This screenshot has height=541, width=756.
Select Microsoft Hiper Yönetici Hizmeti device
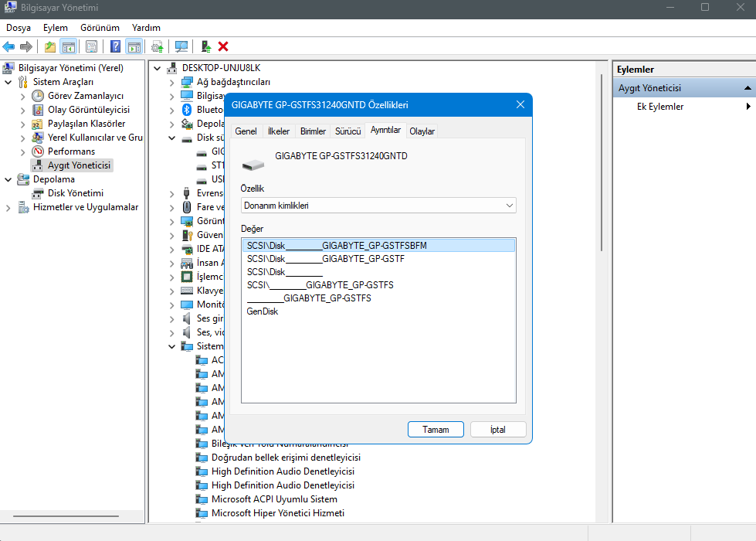278,513
